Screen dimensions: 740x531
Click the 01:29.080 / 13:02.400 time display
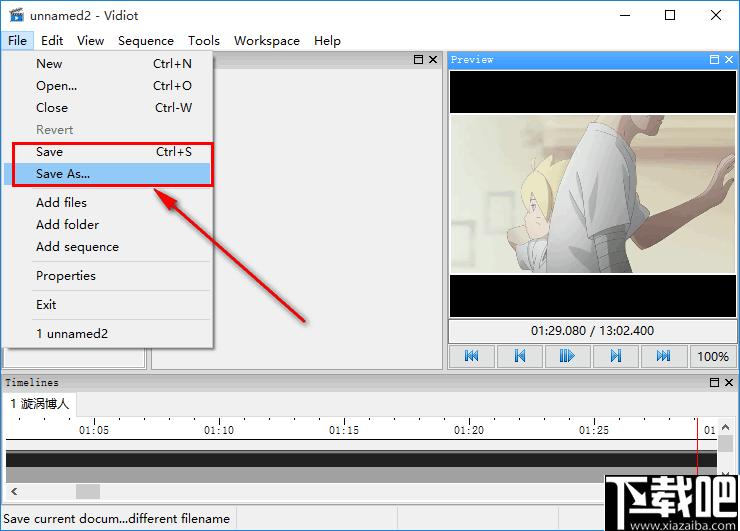592,330
